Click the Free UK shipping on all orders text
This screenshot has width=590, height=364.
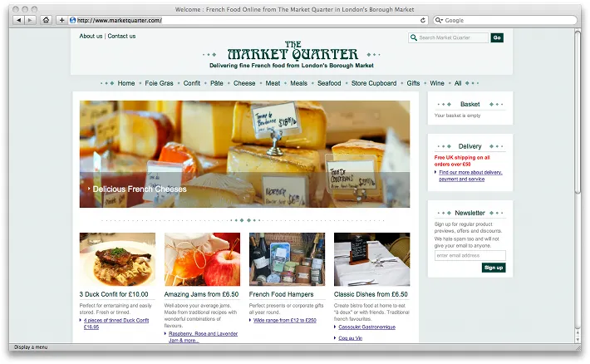point(462,160)
